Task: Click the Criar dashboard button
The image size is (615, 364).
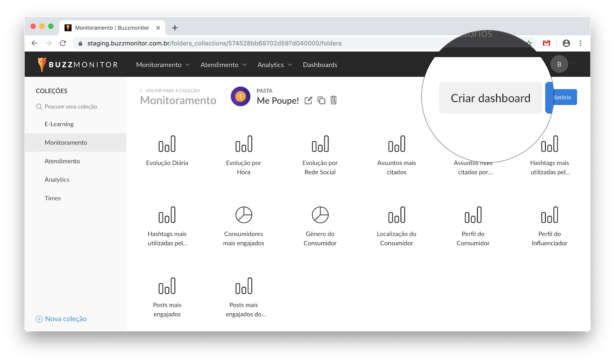Action: click(x=490, y=98)
